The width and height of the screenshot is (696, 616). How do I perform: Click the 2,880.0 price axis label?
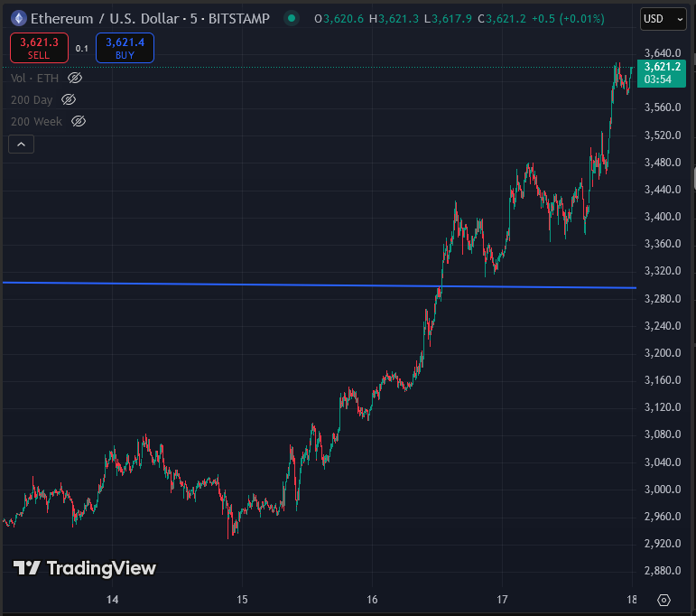click(x=663, y=570)
